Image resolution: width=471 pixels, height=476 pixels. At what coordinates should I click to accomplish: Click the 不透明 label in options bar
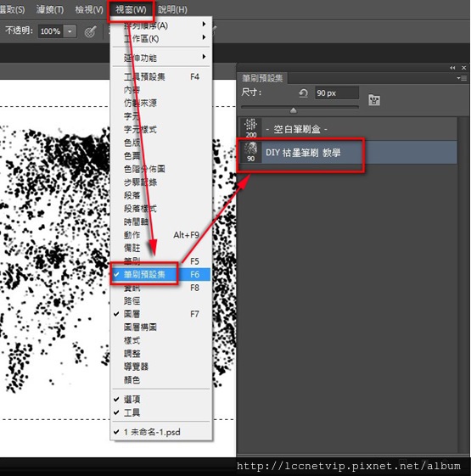[x=19, y=31]
